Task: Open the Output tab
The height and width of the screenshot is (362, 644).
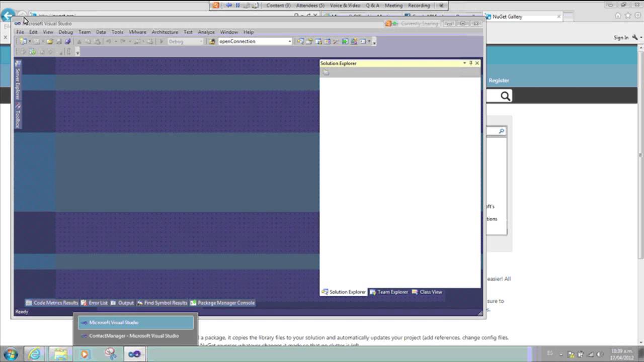Action: click(x=122, y=303)
